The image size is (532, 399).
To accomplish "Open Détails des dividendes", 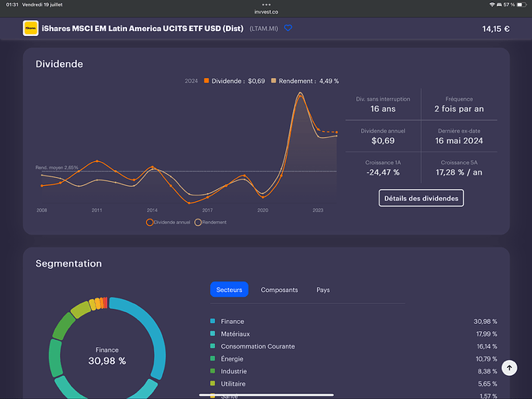I will pyautogui.click(x=421, y=199).
